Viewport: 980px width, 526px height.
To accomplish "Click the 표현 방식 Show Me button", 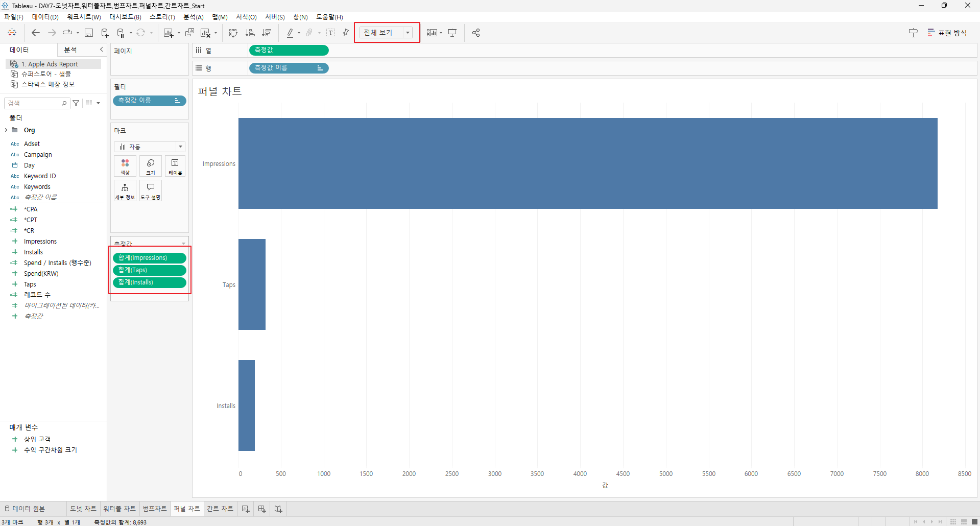I will click(x=947, y=33).
